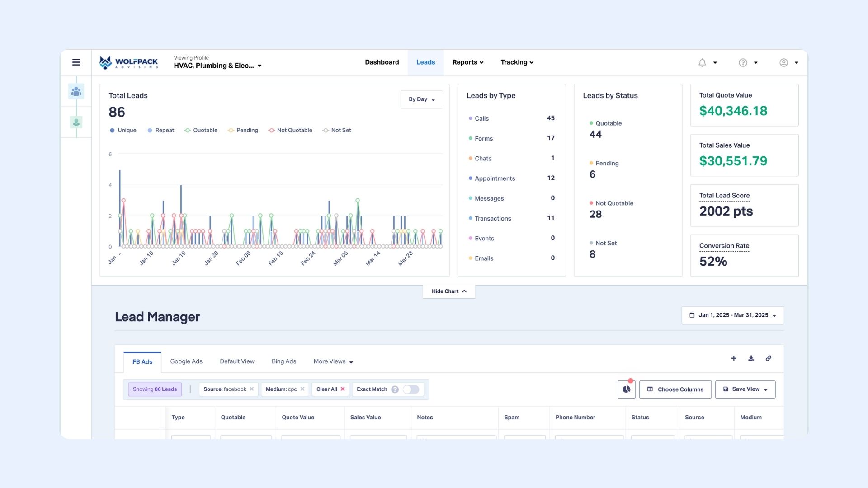Viewport: 868px width, 488px height.
Task: Toggle the Quotable legend item
Action: point(201,130)
